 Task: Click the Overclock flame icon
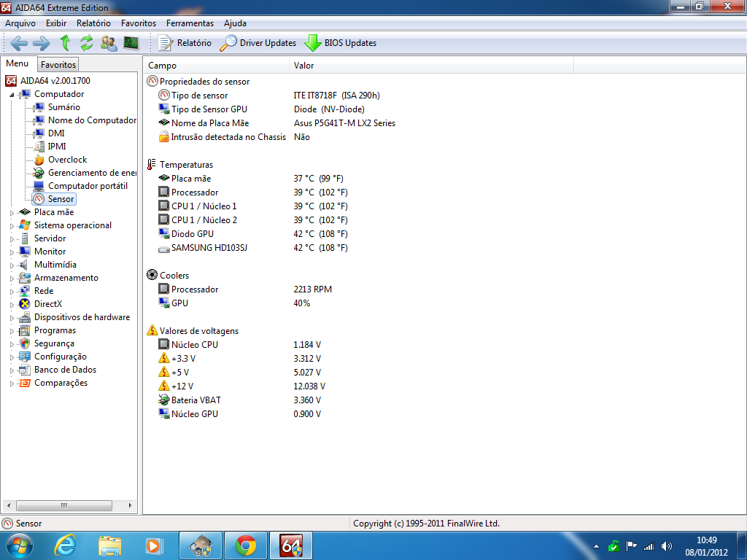[x=39, y=160]
